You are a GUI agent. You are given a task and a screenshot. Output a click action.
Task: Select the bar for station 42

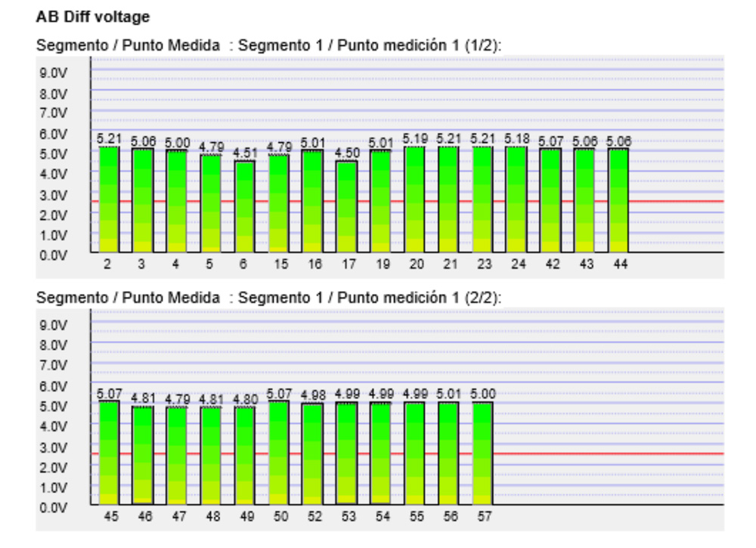(550, 201)
